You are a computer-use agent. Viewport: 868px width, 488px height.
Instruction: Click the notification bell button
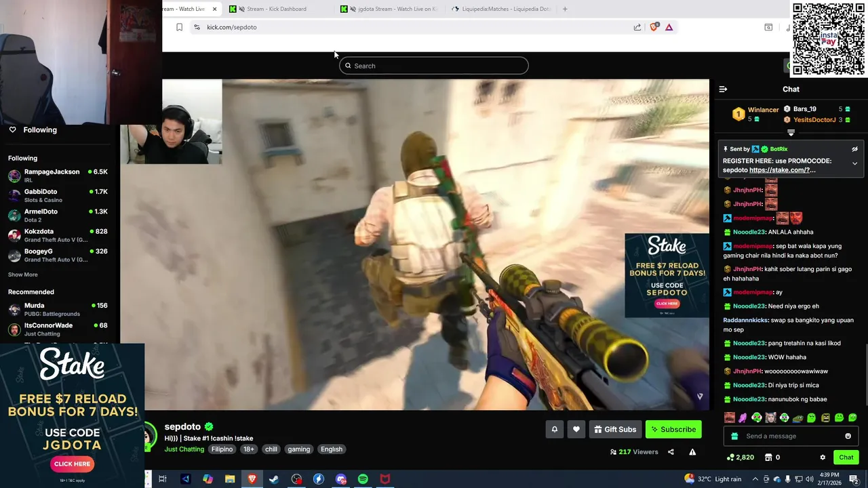pos(554,429)
